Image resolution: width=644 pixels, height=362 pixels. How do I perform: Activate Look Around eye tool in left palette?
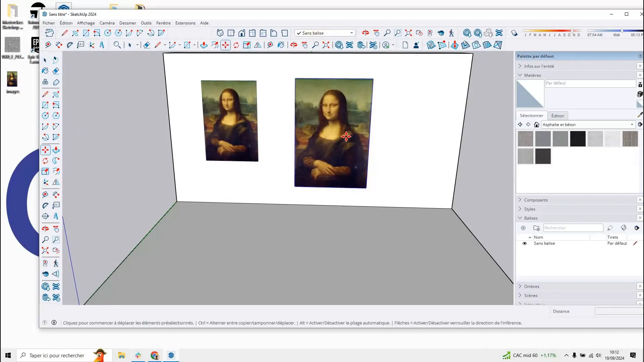click(x=45, y=274)
